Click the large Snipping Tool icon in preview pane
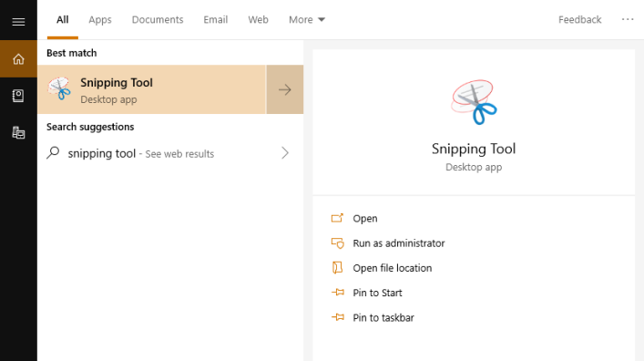This screenshot has height=361, width=644. [x=474, y=102]
